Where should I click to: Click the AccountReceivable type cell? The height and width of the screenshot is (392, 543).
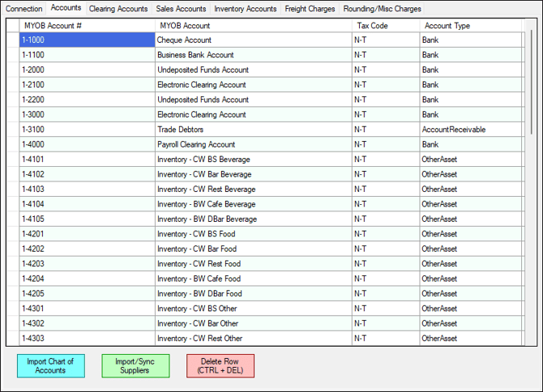coord(470,129)
